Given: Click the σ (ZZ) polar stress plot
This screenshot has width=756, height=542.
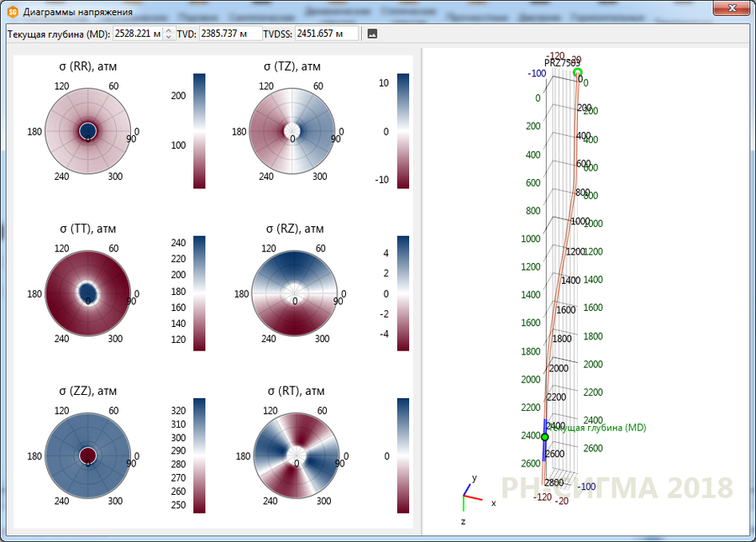Looking at the screenshot, I should point(88,455).
